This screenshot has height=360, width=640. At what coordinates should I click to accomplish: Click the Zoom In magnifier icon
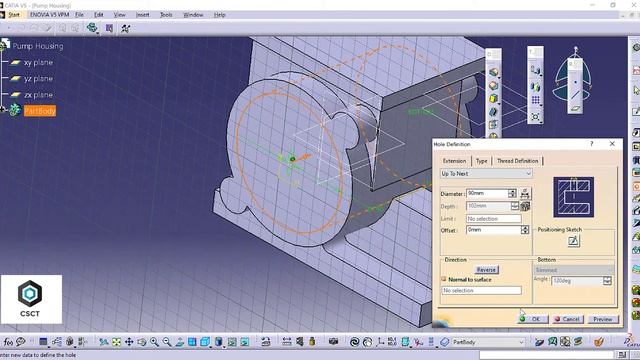pyautogui.click(x=154, y=342)
